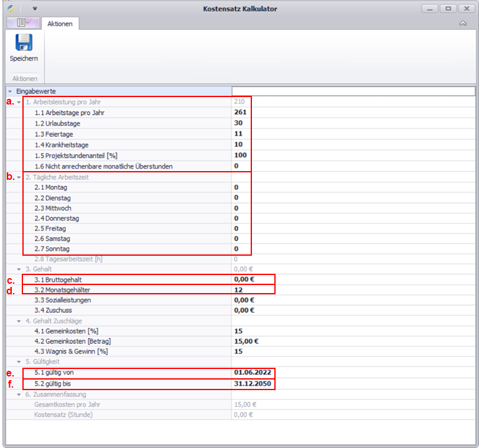Click the app logo in the title bar
479x448 pixels.
pyautogui.click(x=11, y=9)
